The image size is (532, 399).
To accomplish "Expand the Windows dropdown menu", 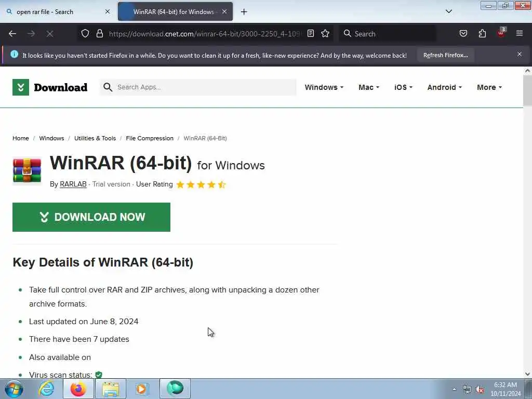I will click(x=324, y=87).
